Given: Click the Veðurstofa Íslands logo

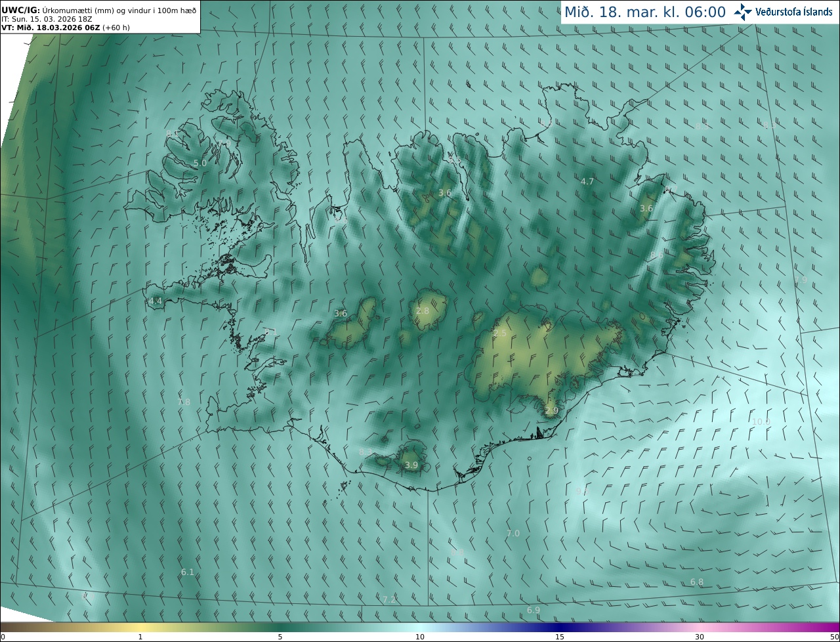Looking at the screenshot, I should [x=784, y=12].
